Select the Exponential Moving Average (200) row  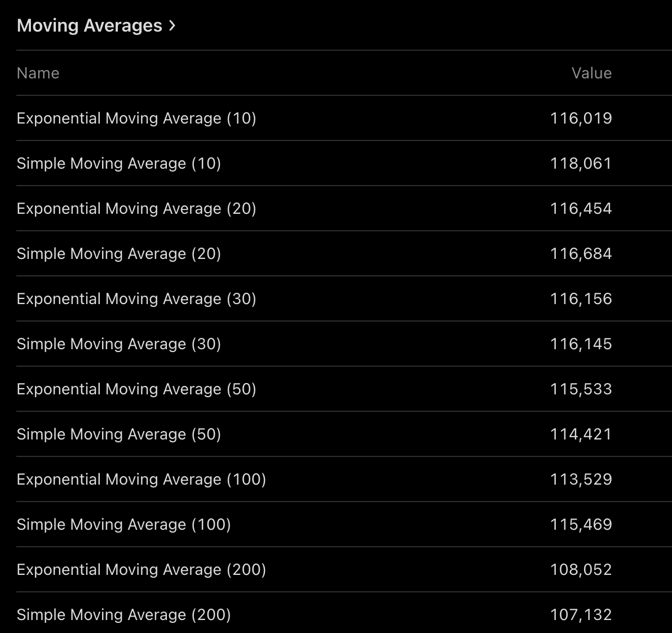(x=142, y=570)
